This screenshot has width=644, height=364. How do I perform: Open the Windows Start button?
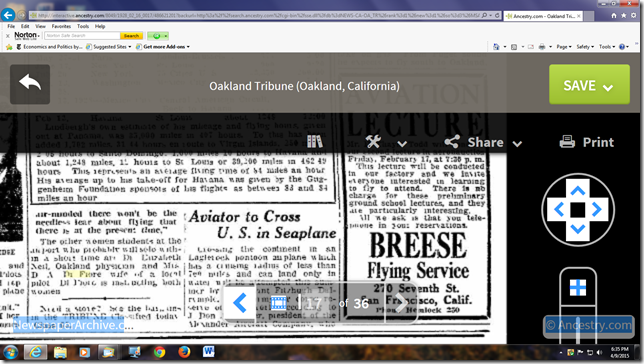click(x=10, y=352)
